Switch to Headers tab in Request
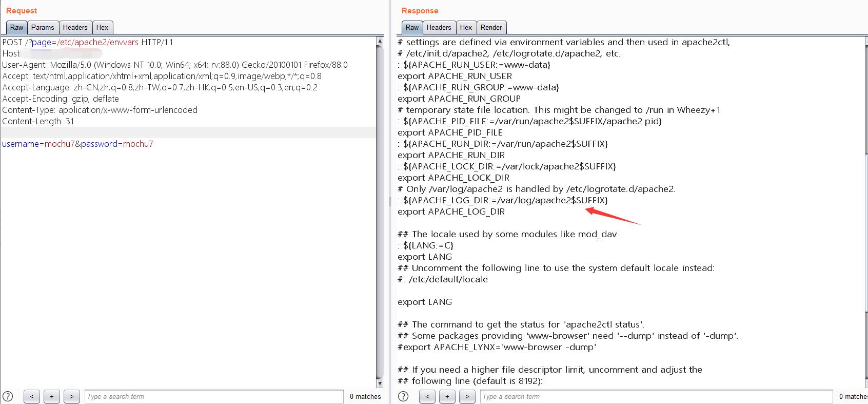 pos(75,27)
